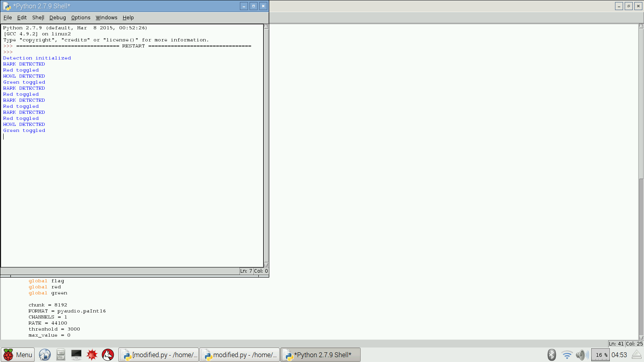
Task: Click the shell status "Col: 0" indicator
Action: tap(261, 271)
